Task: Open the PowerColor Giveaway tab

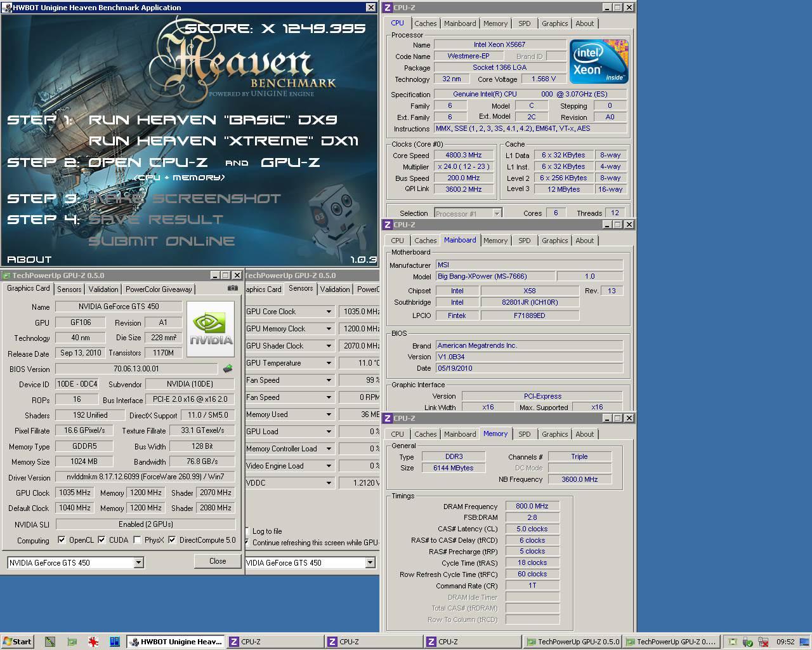Action: 159,289
